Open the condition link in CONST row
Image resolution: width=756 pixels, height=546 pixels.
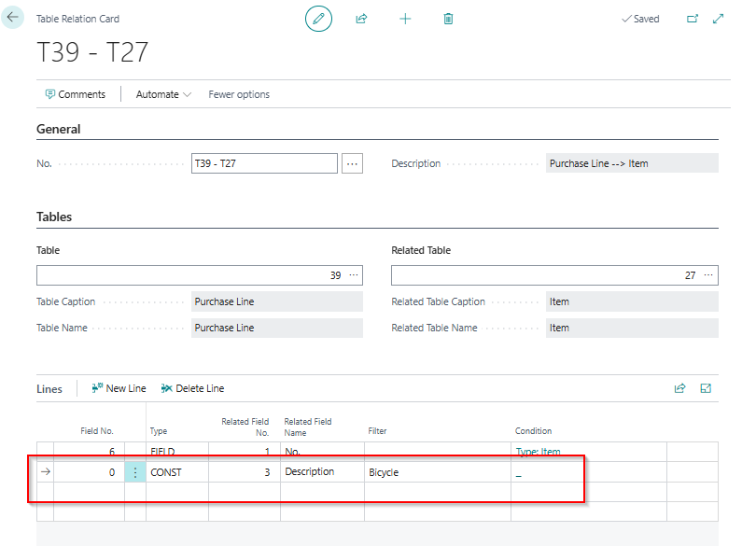[x=519, y=474]
